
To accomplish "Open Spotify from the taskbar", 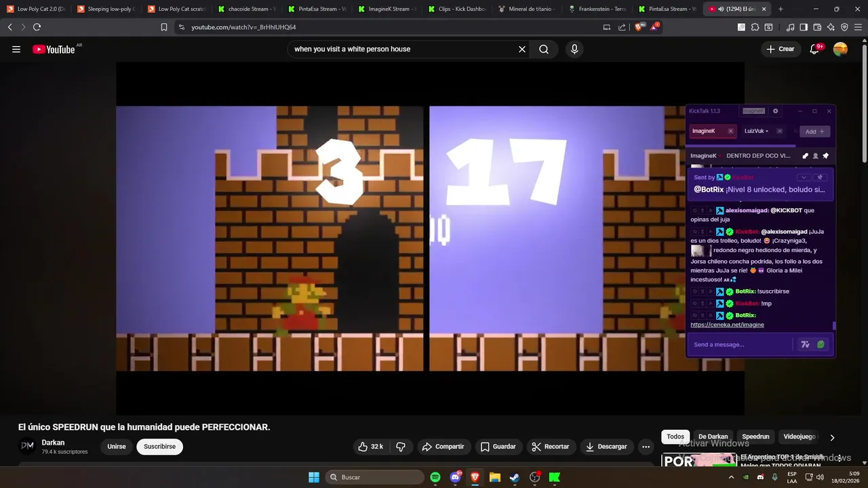I will (435, 477).
